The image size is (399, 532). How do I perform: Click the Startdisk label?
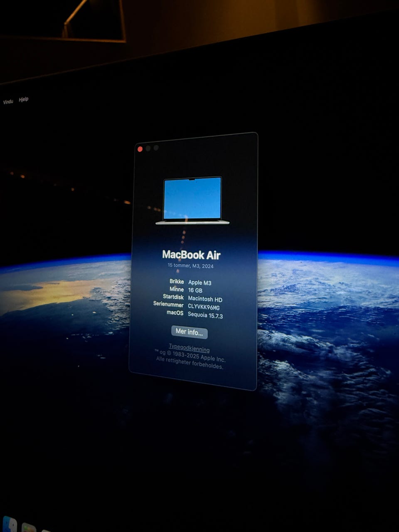click(x=173, y=297)
